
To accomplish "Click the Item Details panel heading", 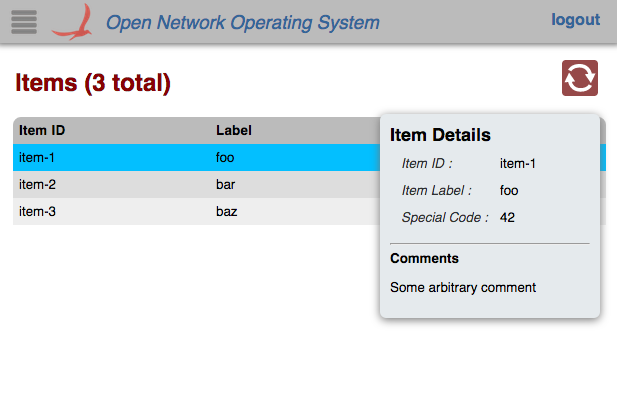I will click(440, 135).
